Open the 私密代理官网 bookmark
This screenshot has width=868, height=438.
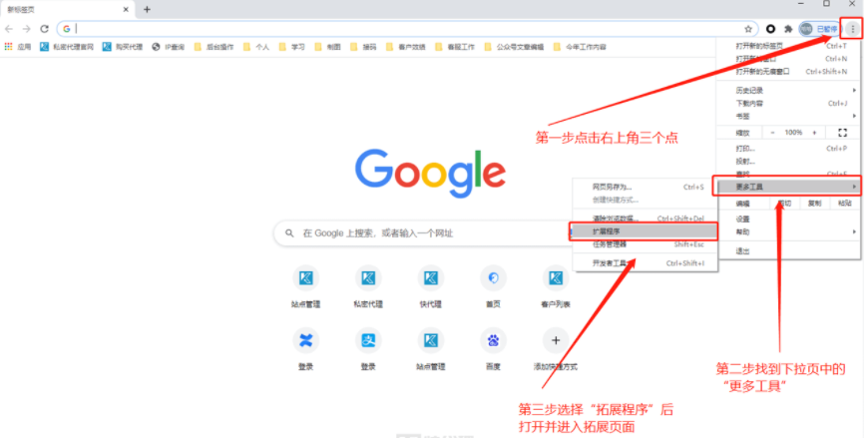pyautogui.click(x=67, y=47)
